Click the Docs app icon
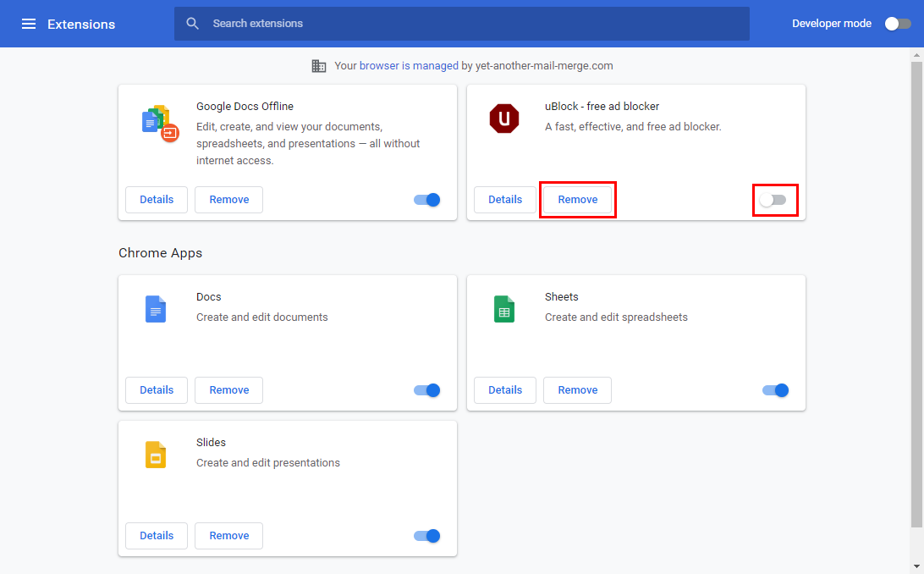This screenshot has height=574, width=924. tap(156, 309)
